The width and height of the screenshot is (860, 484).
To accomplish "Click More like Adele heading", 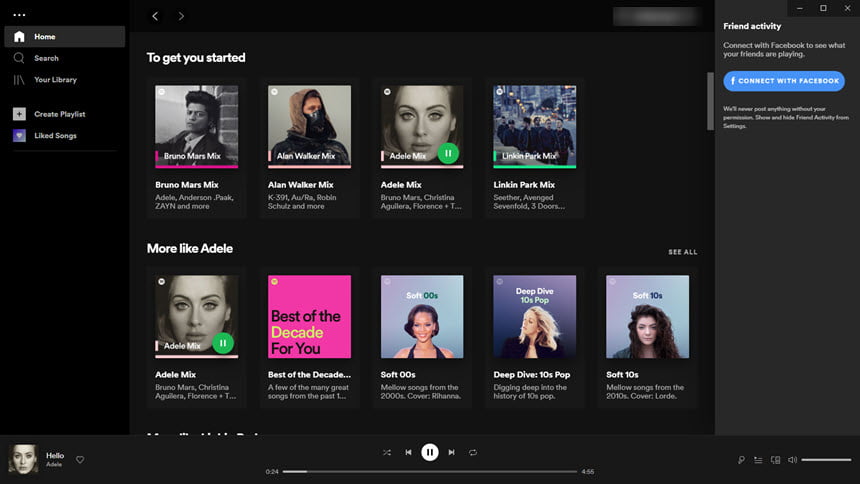I will pyautogui.click(x=190, y=249).
